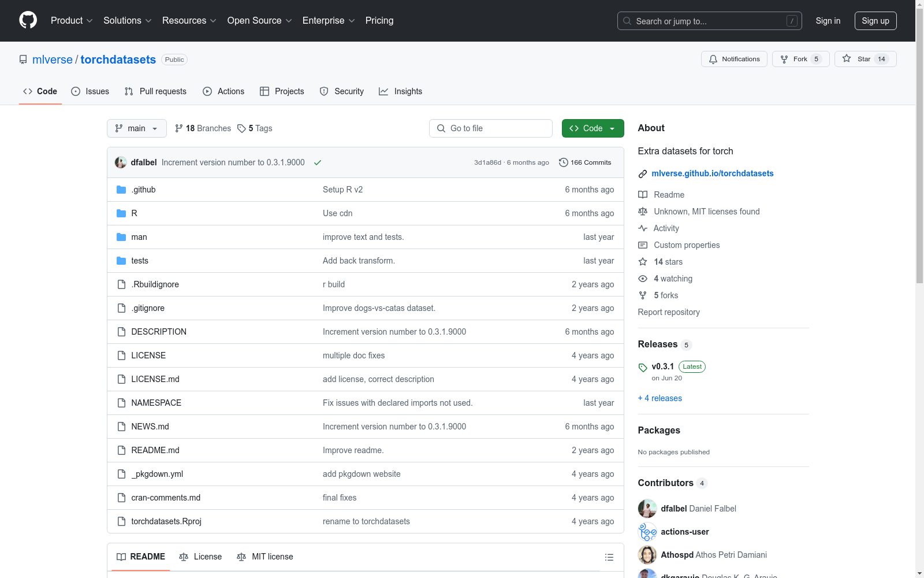The image size is (924, 578).
Task: Open the torchdatasets repository link
Action: point(118,60)
